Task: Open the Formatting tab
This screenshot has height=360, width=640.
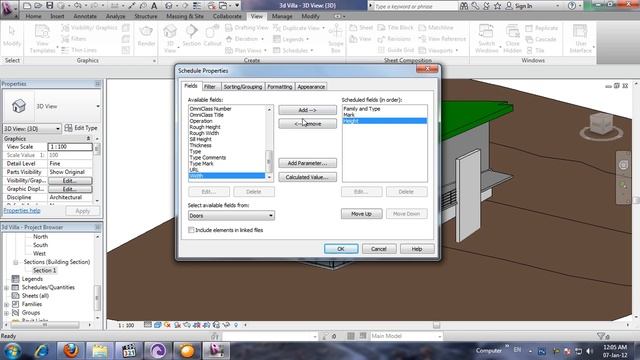Action: click(280, 87)
